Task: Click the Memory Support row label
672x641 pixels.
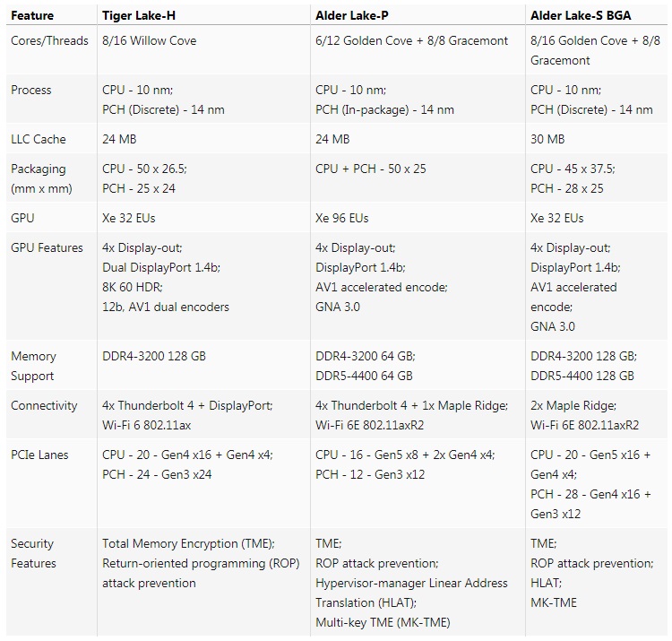Action: [33, 366]
